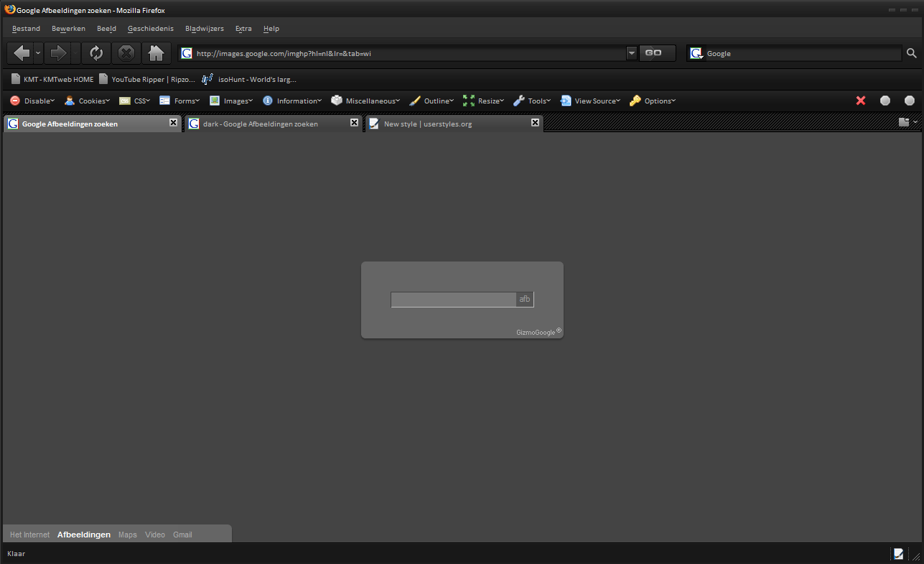This screenshot has width=924, height=564.
Task: Open the all tabs list button
Action: point(907,123)
